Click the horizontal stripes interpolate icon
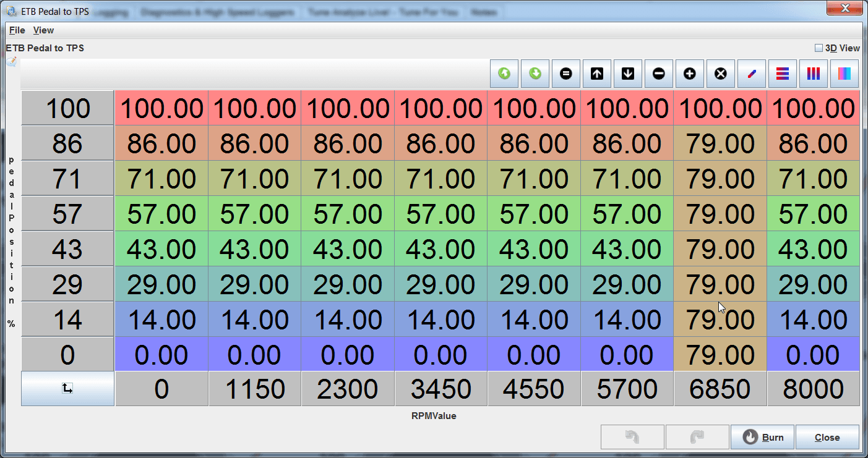This screenshot has width=868, height=458. coord(783,74)
